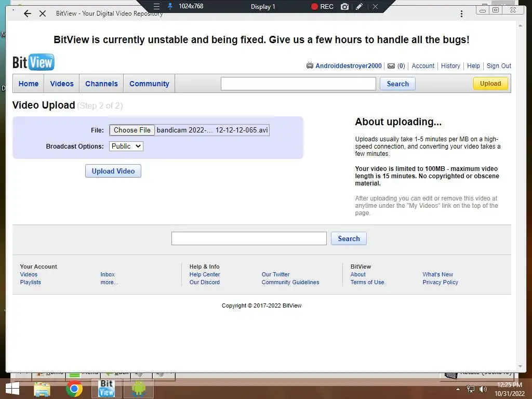The height and width of the screenshot is (399, 532).
Task: Open the footer About link
Action: pos(358,274)
